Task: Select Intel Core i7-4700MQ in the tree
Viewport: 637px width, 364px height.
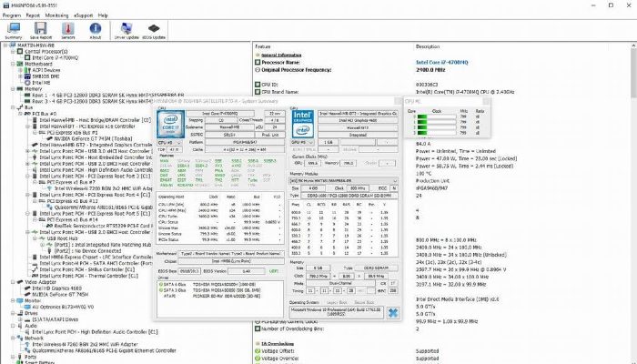Action: pyautogui.click(x=56, y=57)
